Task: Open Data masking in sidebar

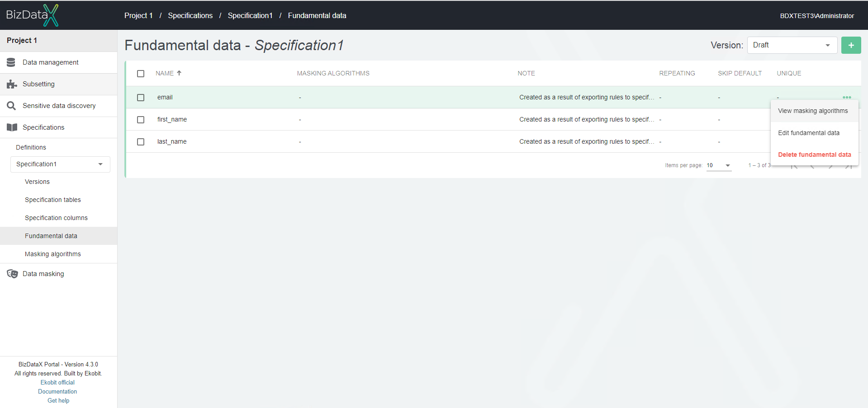Action: pos(58,274)
